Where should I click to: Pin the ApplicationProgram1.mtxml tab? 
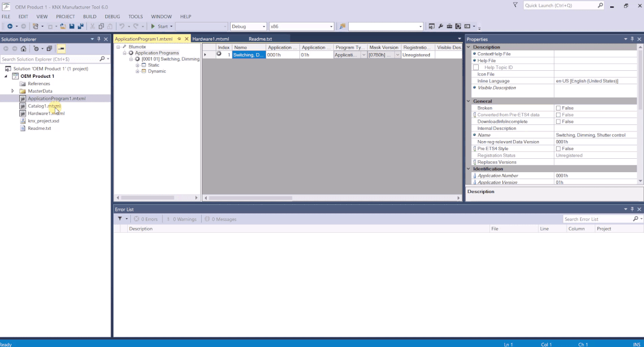tap(179, 39)
